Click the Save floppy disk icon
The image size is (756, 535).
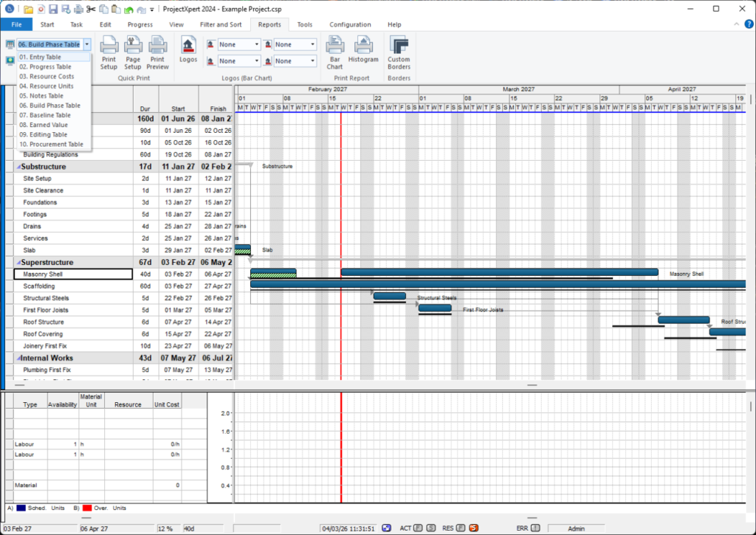click(53, 9)
